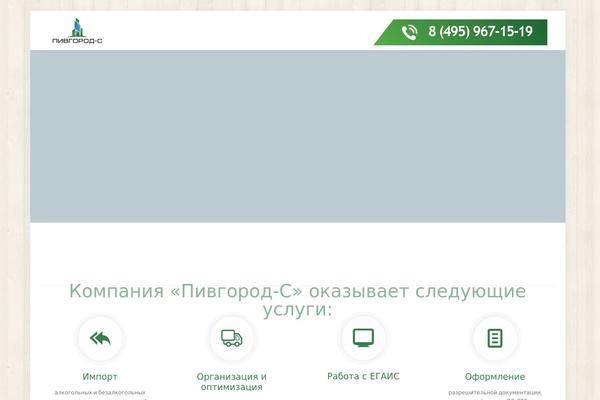The height and width of the screenshot is (400, 600).
Task: Select the Оформление service title
Action: [x=495, y=377]
